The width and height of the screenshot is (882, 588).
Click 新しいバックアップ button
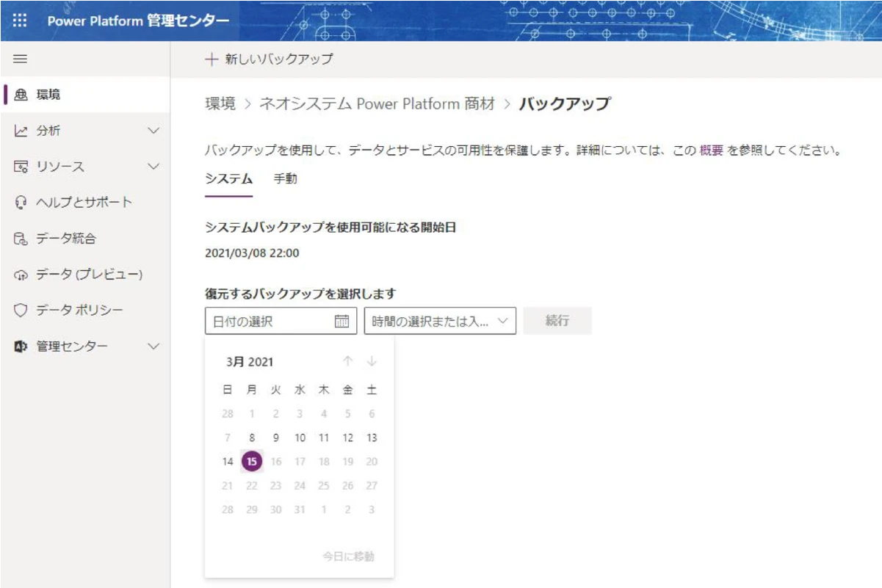point(269,59)
